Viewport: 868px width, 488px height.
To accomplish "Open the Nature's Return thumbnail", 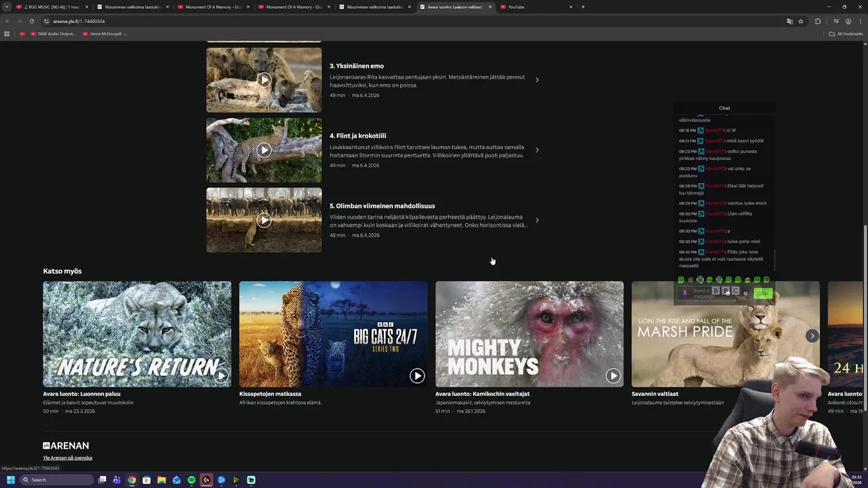I will click(137, 334).
